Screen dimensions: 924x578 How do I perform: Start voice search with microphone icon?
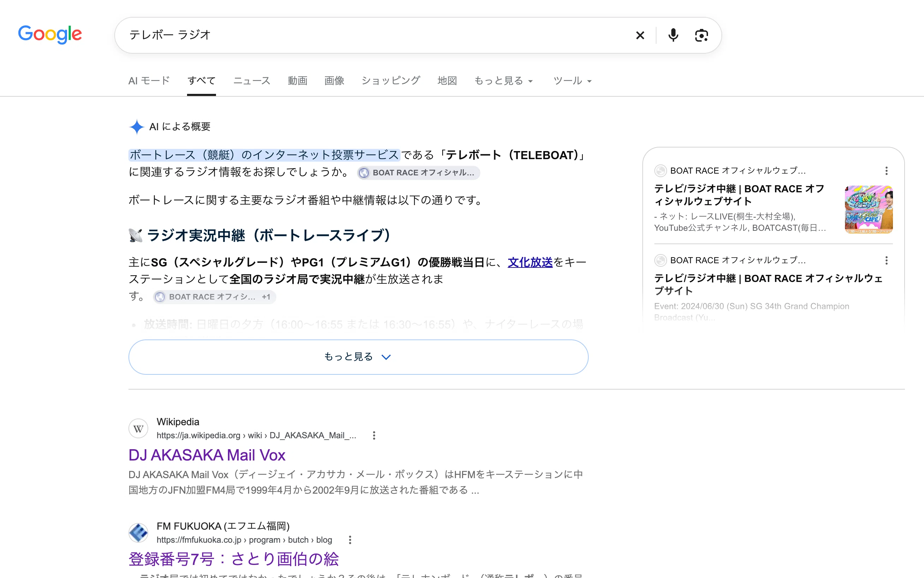point(673,36)
